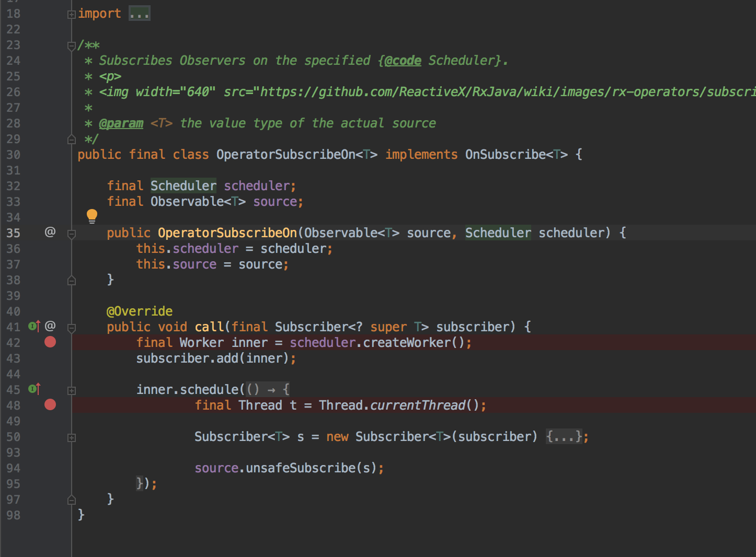Image resolution: width=756 pixels, height=557 pixels.
Task: Click the OnSubscribe interface name
Action: pos(506,155)
